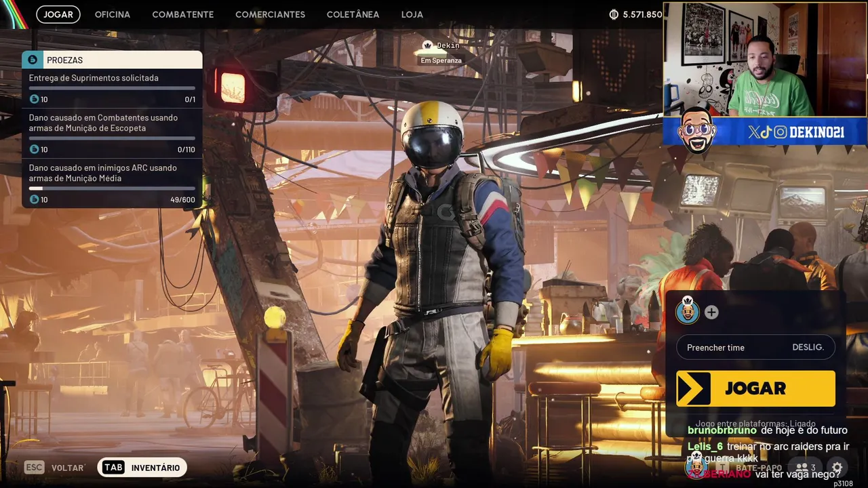Click reward icon next to 49/600 feat
Image resolution: width=868 pixels, height=488 pixels.
34,199
